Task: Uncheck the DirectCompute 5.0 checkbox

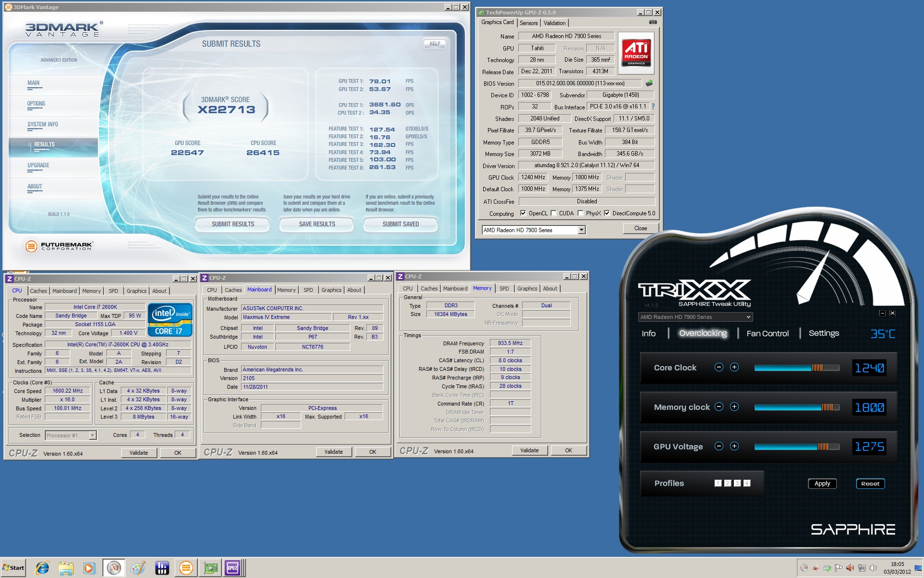Action: pyautogui.click(x=607, y=213)
